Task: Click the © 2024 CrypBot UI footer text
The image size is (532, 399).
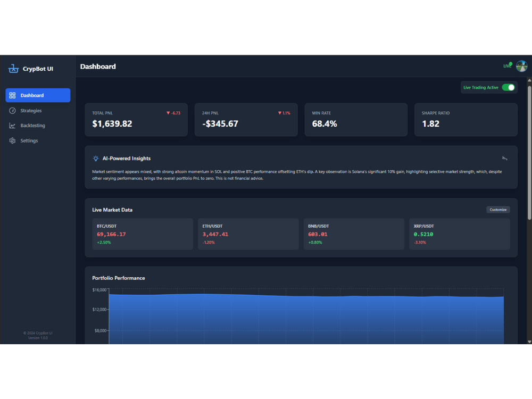Action: 38,333
